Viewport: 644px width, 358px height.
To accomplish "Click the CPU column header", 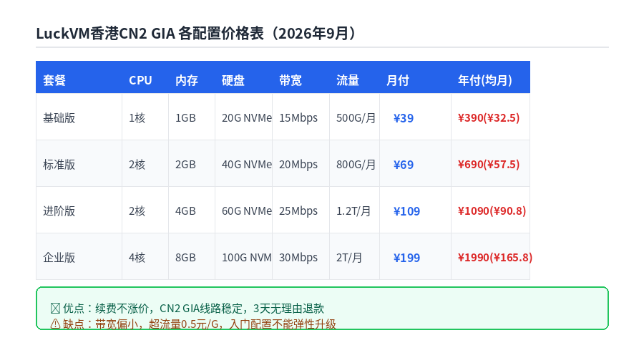I will click(140, 80).
